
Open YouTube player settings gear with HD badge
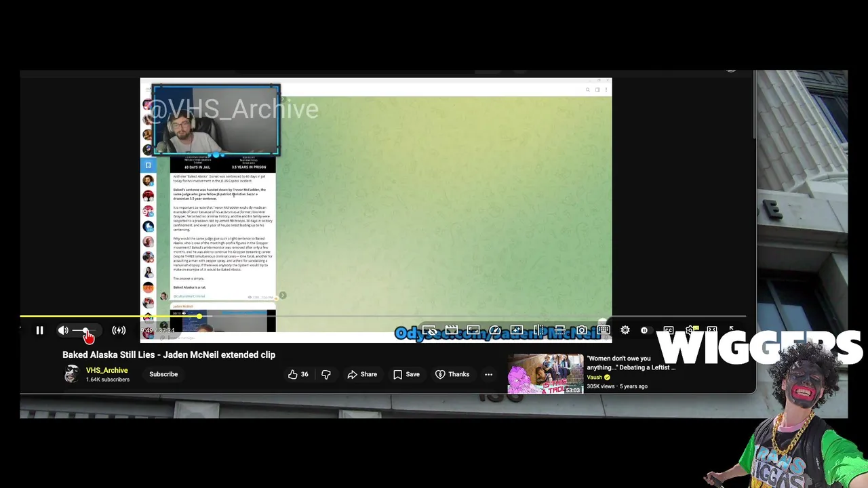[691, 330]
